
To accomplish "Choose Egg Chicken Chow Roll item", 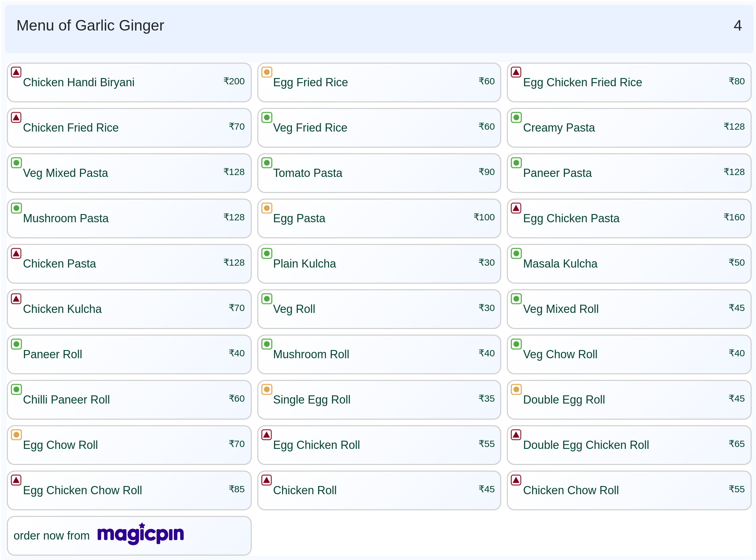I will (129, 490).
